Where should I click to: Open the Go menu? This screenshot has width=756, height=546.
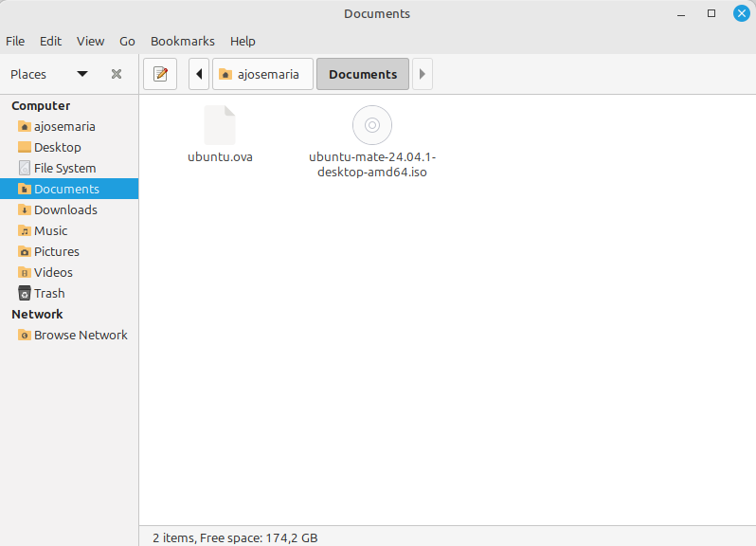click(x=127, y=41)
